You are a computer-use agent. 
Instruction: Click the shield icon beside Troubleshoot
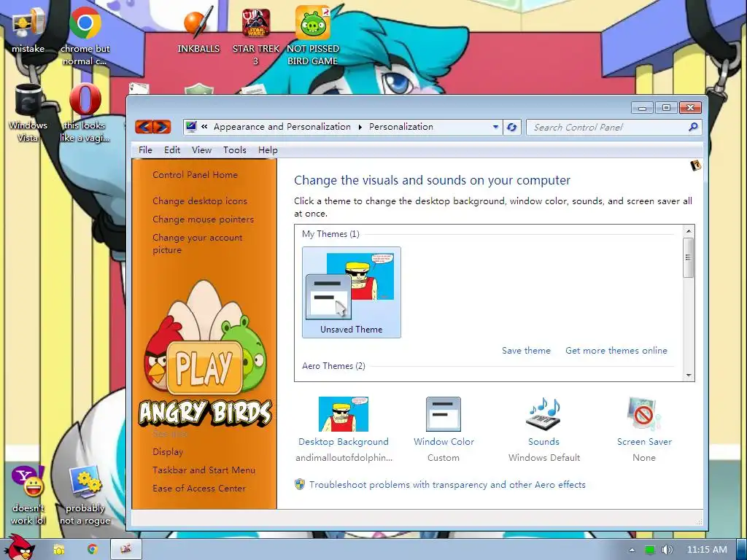(x=300, y=484)
